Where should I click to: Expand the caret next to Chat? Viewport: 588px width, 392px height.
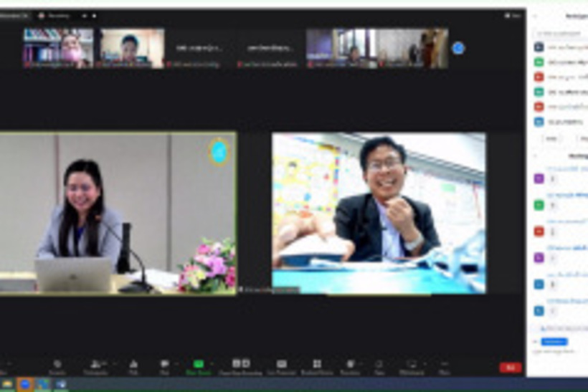coord(176,364)
